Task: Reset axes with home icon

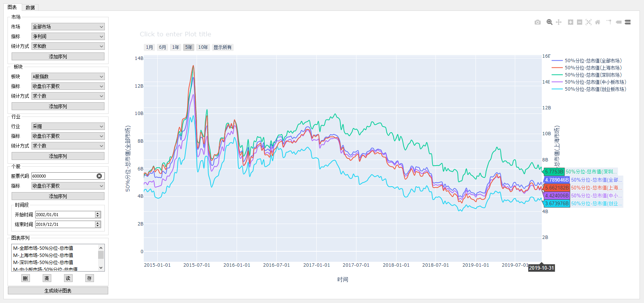Action: (x=598, y=22)
